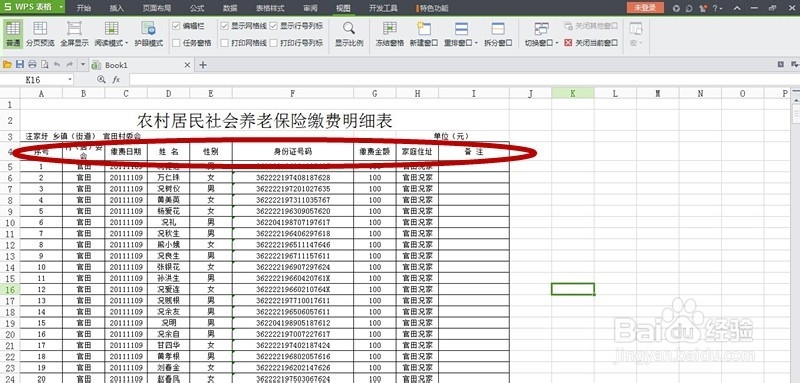Check 打印行号列标 print headings checkbox
The width and height of the screenshot is (800, 383).
coord(273,43)
